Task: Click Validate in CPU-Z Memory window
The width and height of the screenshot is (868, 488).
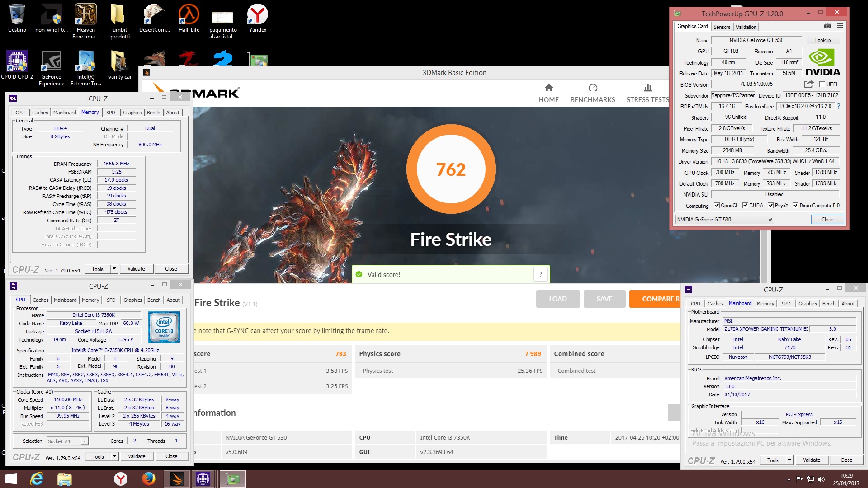Action: [x=136, y=269]
